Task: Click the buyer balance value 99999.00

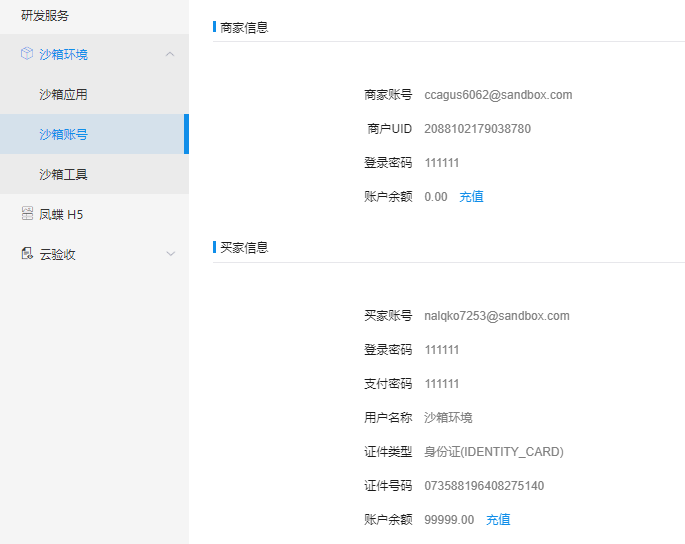Action: (449, 520)
